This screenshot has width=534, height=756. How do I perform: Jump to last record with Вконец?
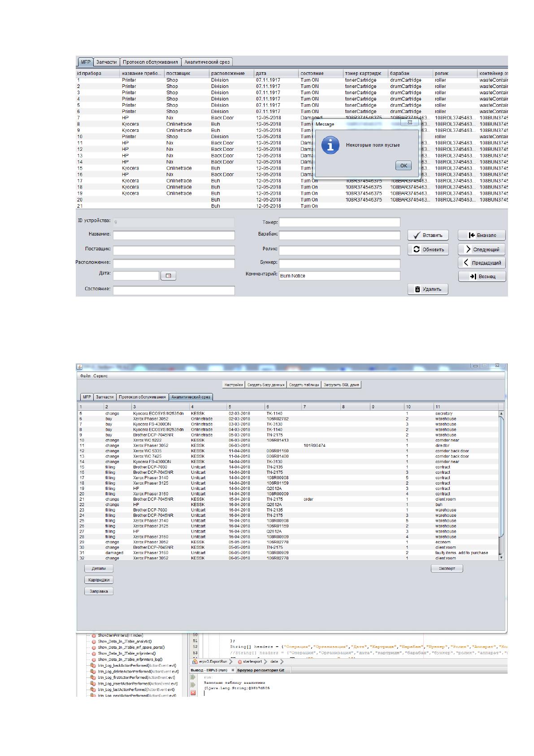[x=482, y=276]
